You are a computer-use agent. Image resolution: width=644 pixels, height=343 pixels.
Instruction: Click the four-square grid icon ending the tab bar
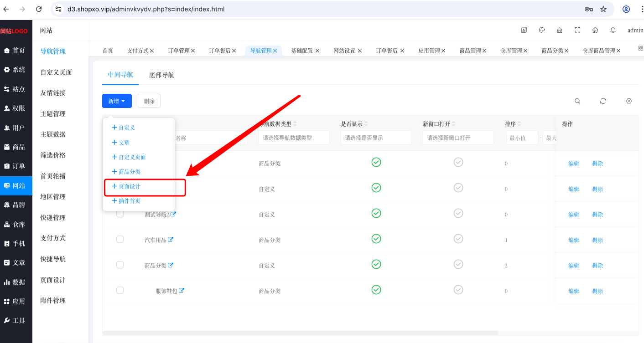pos(640,48)
